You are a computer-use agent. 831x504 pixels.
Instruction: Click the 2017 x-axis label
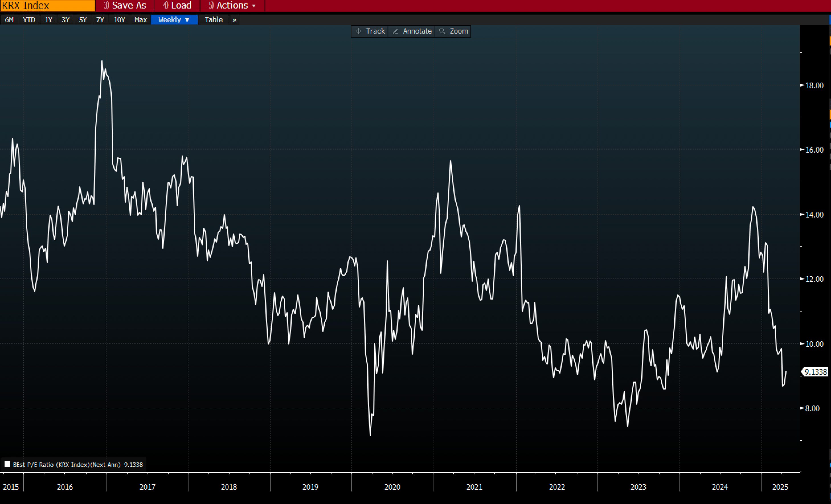pyautogui.click(x=148, y=487)
